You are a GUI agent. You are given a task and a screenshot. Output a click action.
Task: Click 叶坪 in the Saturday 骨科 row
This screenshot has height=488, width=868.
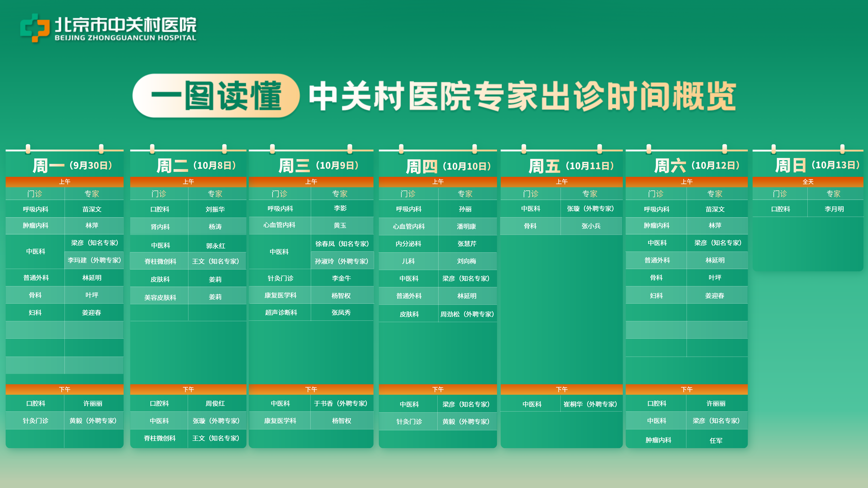click(715, 278)
